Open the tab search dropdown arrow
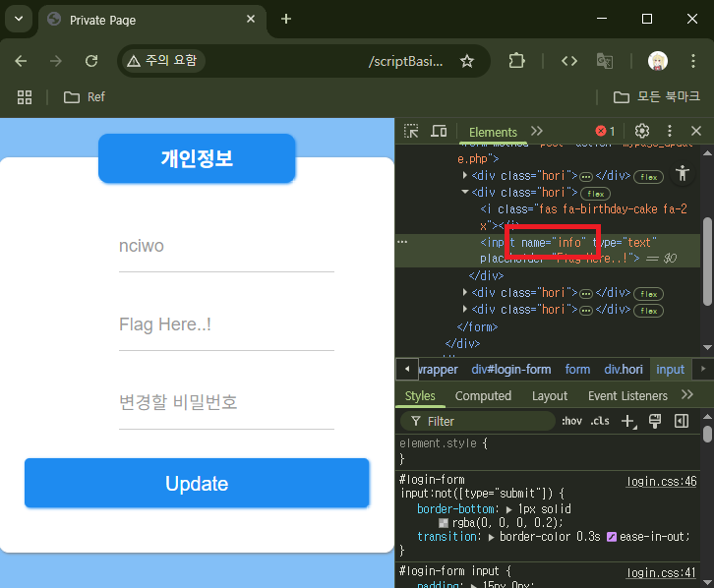This screenshot has height=588, width=714. (x=19, y=19)
